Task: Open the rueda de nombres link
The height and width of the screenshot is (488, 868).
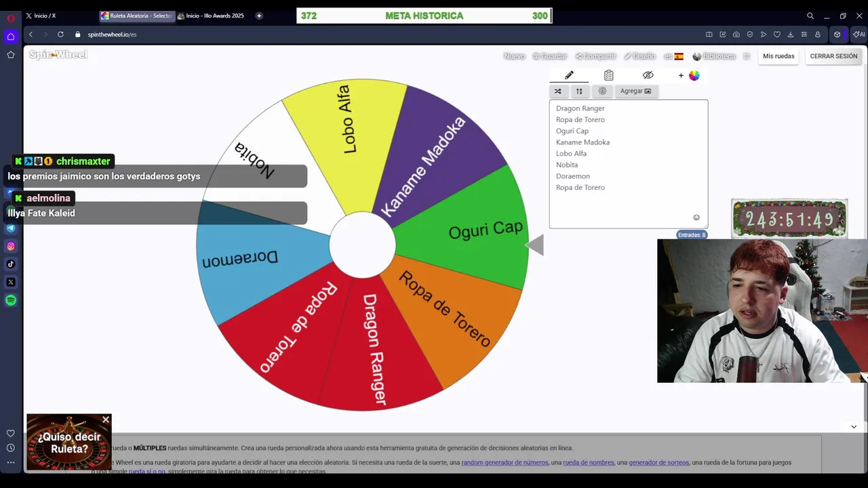Action: (x=589, y=462)
